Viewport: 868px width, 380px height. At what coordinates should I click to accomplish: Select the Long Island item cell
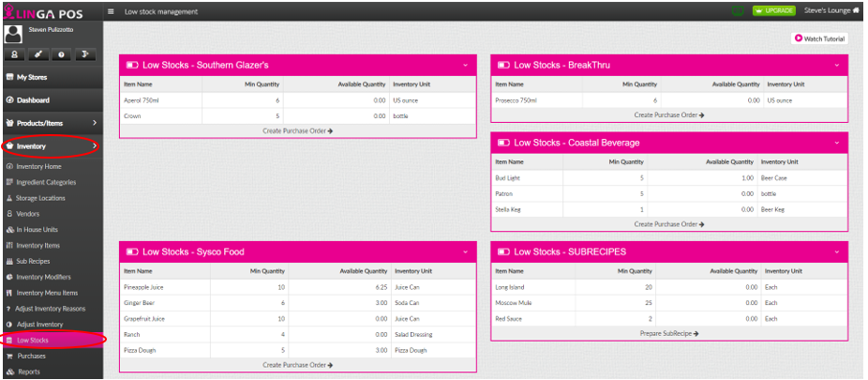(x=533, y=287)
